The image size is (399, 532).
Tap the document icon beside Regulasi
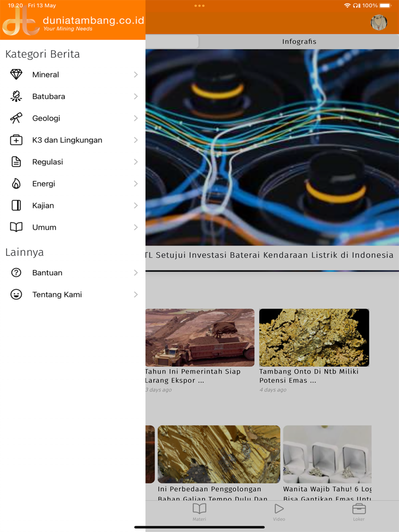coord(16,162)
